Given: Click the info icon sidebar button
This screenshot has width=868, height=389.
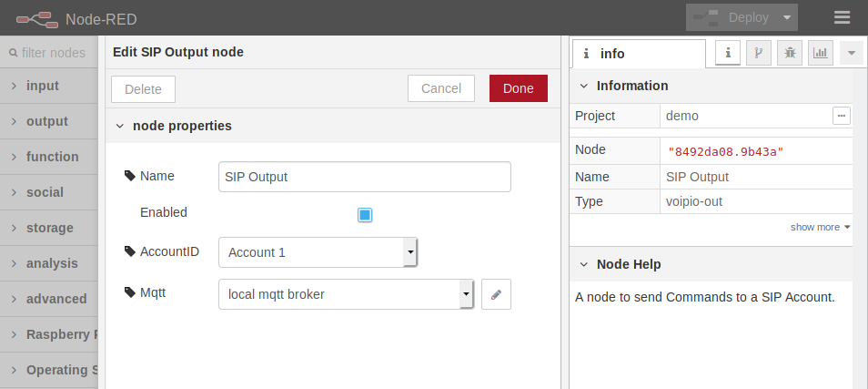Looking at the screenshot, I should [x=727, y=53].
